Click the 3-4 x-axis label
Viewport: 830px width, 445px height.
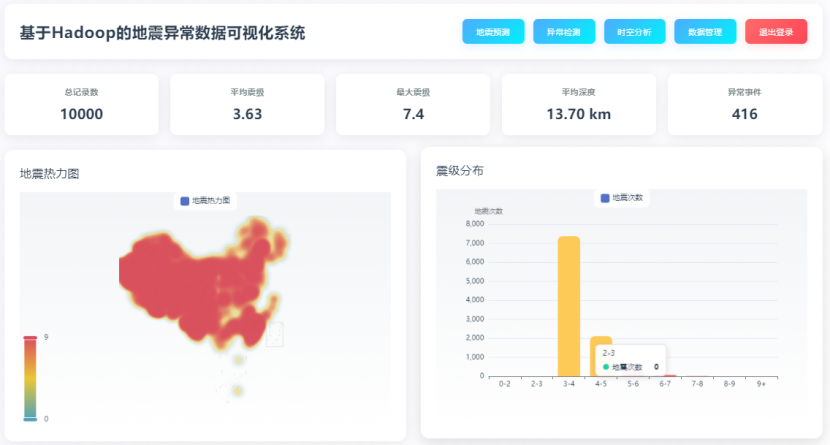click(x=569, y=384)
